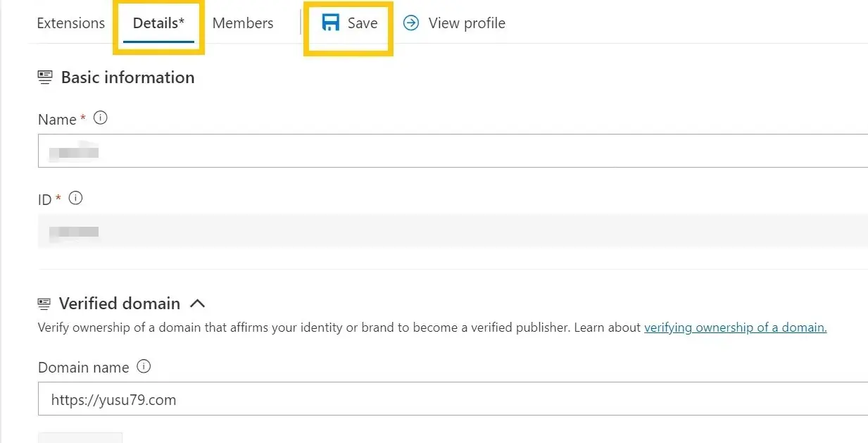The width and height of the screenshot is (868, 443).
Task: Click the Verified domain section icon
Action: 44,304
